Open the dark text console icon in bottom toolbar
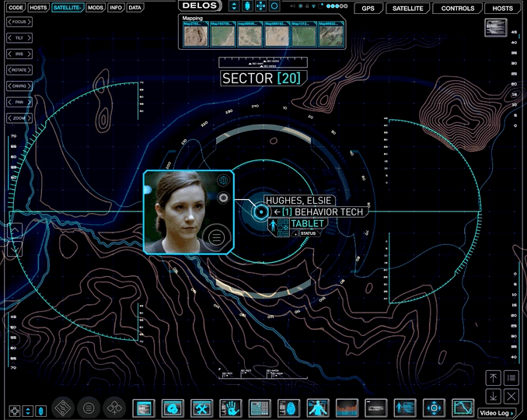 [375, 408]
